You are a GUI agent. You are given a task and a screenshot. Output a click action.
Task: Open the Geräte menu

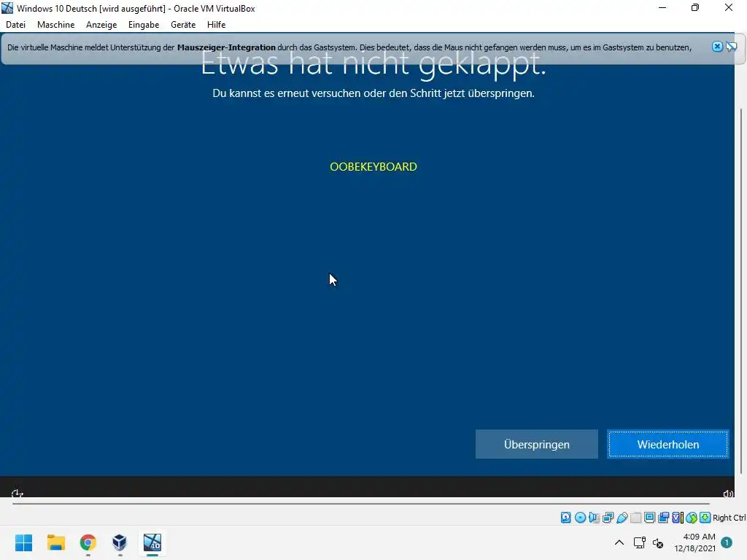[x=183, y=25]
